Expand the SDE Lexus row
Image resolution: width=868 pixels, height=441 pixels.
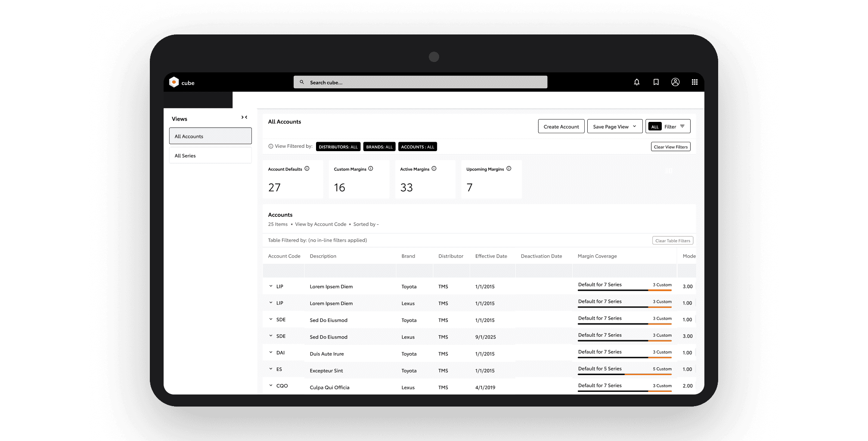pyautogui.click(x=271, y=336)
